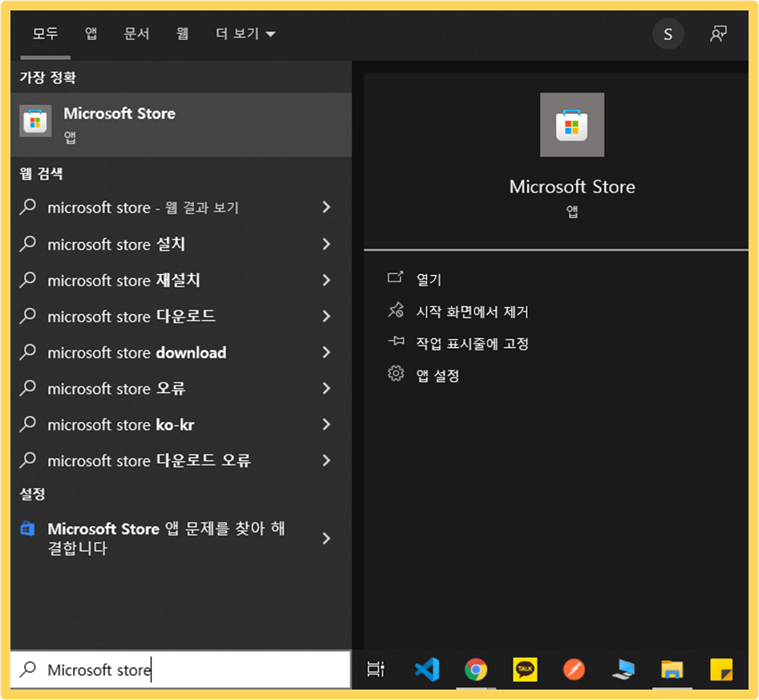Image resolution: width=759 pixels, height=700 pixels.
Task: Open 'Microsoft Store 앱 문제를 찾아 해결합니다' setting
Action: [181, 538]
